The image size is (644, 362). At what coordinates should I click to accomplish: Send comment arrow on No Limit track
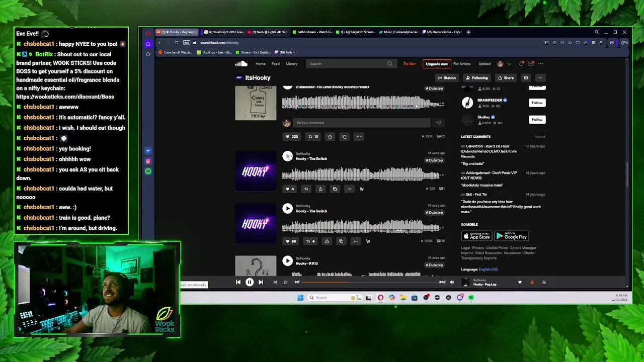pyautogui.click(x=438, y=123)
